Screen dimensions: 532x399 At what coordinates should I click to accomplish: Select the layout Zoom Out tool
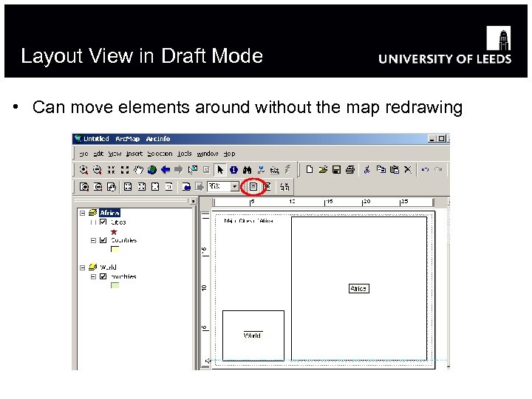coord(98,187)
